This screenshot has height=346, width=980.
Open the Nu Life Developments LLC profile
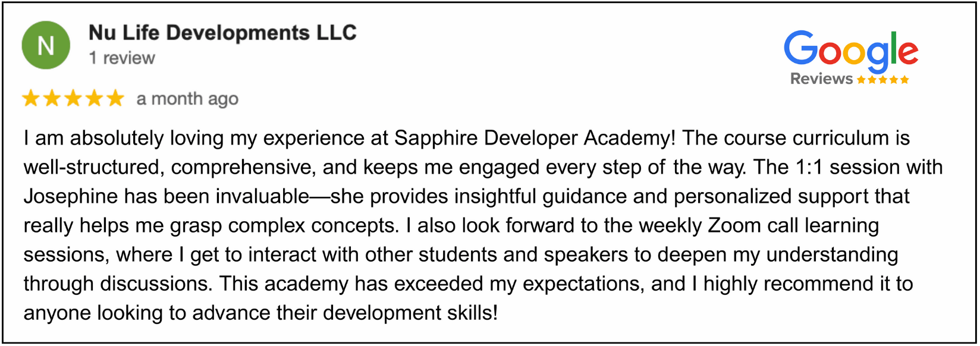222,33
